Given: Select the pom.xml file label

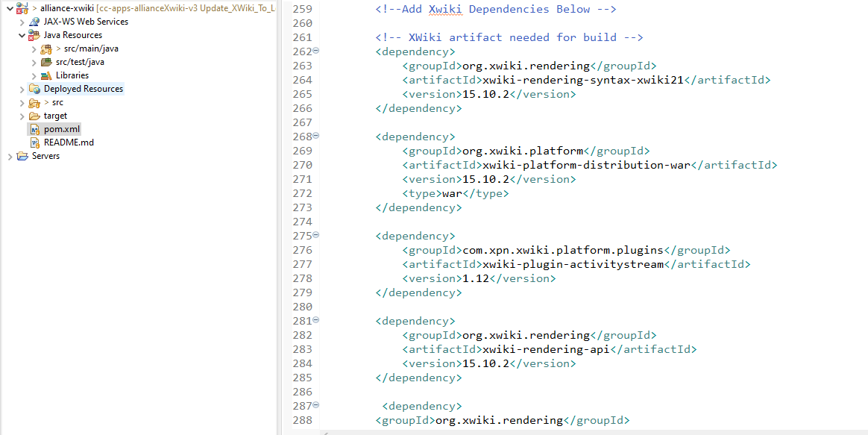Looking at the screenshot, I should pyautogui.click(x=62, y=129).
